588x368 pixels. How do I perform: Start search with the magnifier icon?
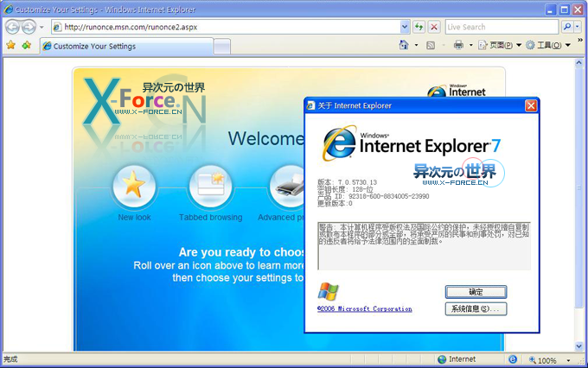pyautogui.click(x=567, y=27)
